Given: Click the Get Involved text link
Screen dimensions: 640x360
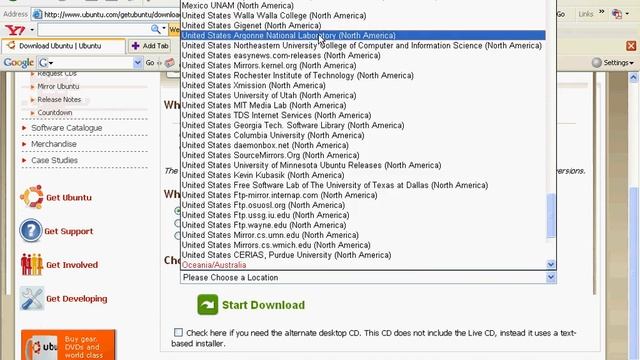Looking at the screenshot, I should 72,265.
